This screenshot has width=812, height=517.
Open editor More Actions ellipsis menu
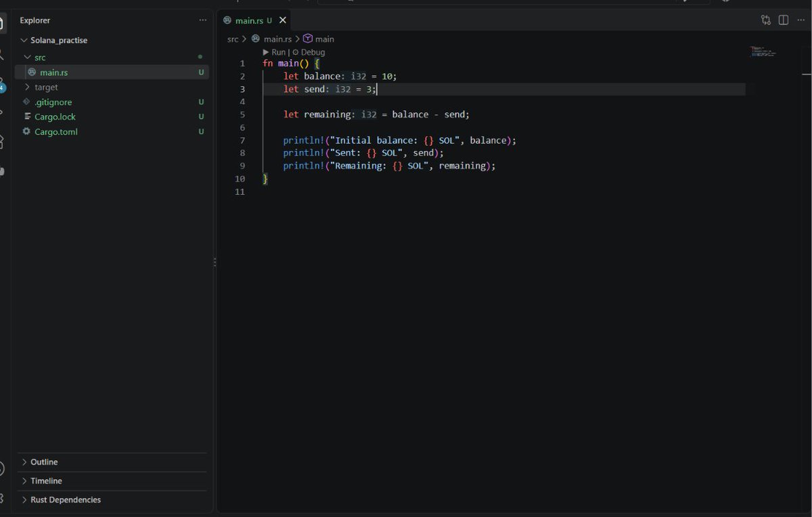point(801,20)
